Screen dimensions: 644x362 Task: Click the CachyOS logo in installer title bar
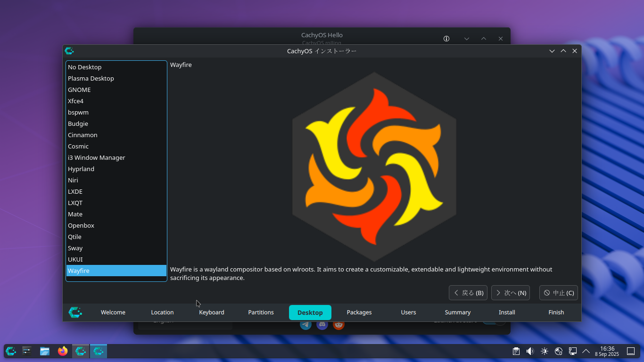tap(69, 51)
